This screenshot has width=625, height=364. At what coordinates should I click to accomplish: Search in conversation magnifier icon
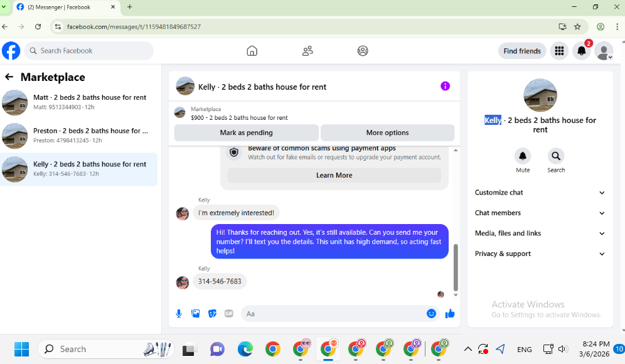pyautogui.click(x=556, y=156)
